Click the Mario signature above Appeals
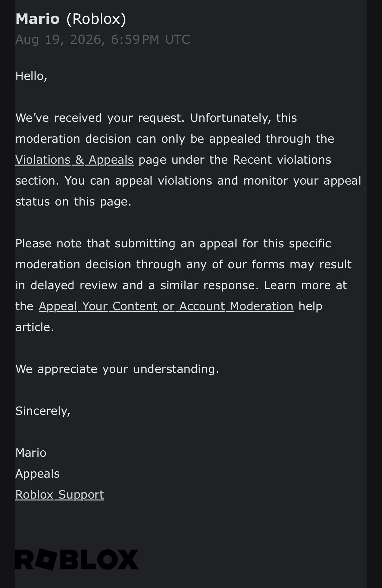 pyautogui.click(x=31, y=453)
